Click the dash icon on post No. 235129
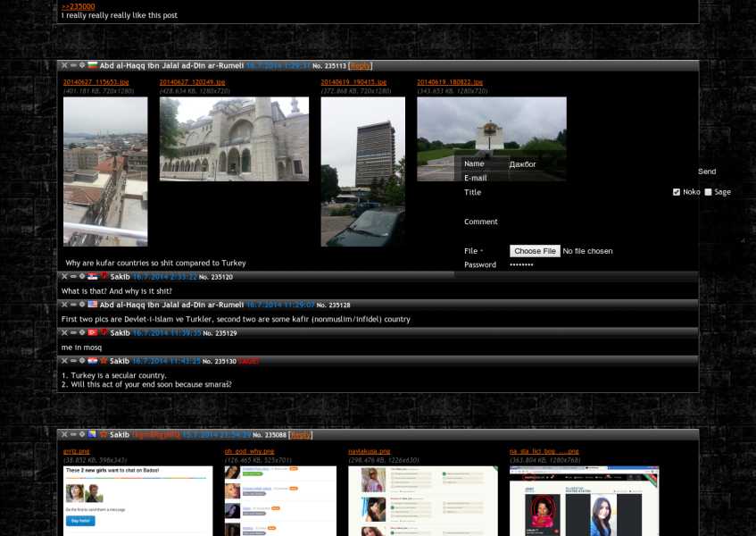Screen dimensions: 756x536 pos(73,332)
